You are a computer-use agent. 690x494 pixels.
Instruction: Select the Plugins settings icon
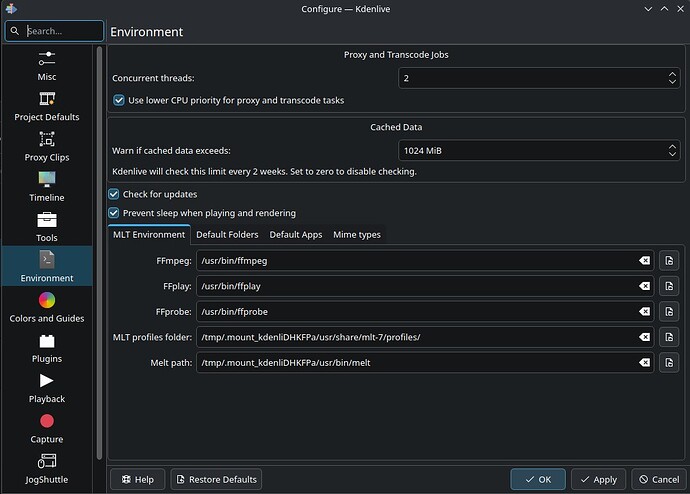(x=47, y=347)
